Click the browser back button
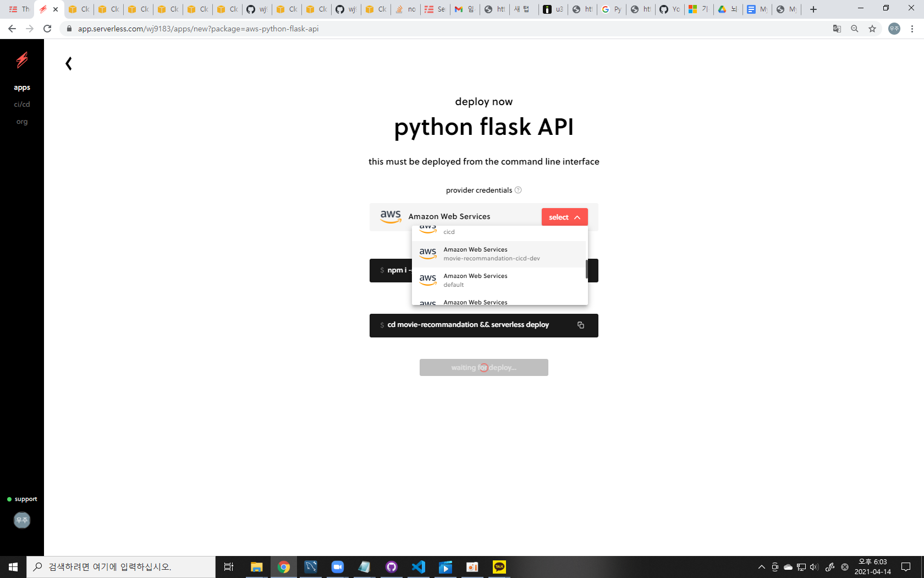The height and width of the screenshot is (578, 924). point(12,29)
